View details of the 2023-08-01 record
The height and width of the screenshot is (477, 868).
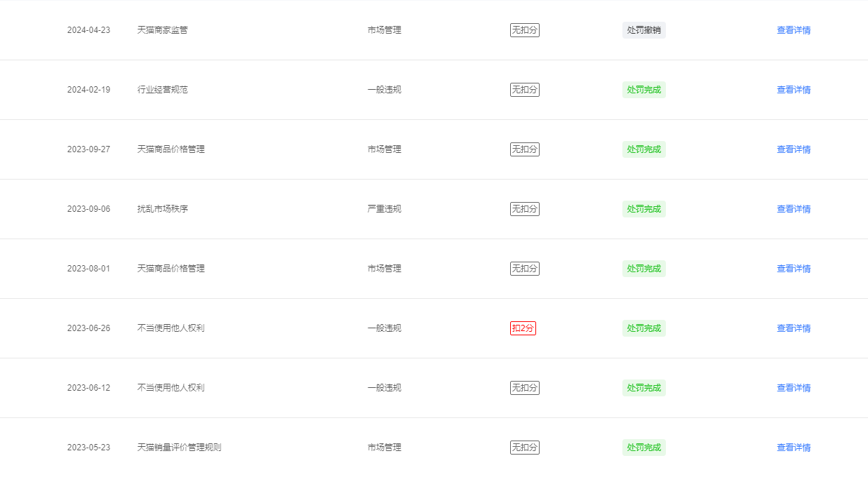[x=794, y=269]
